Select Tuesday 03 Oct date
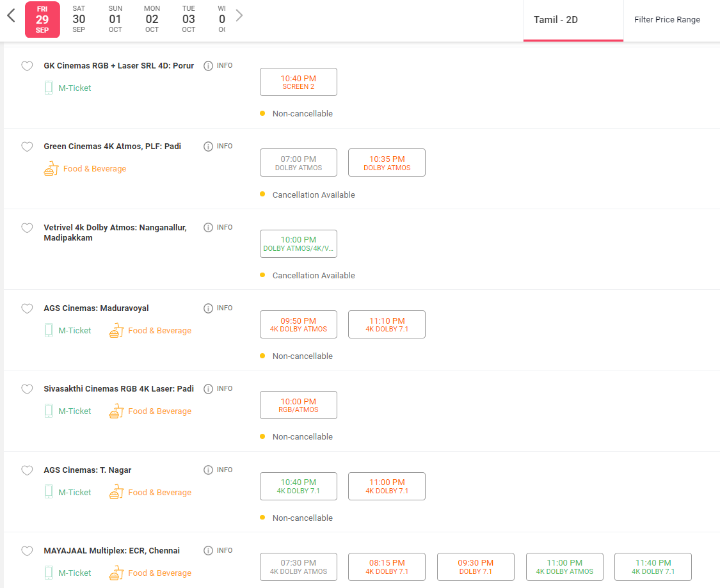The width and height of the screenshot is (720, 588). click(189, 19)
